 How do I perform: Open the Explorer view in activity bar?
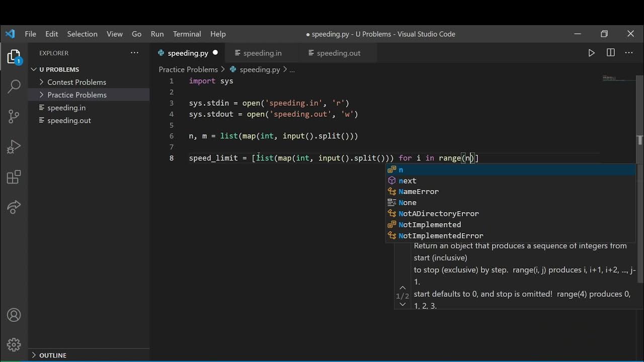(x=14, y=57)
